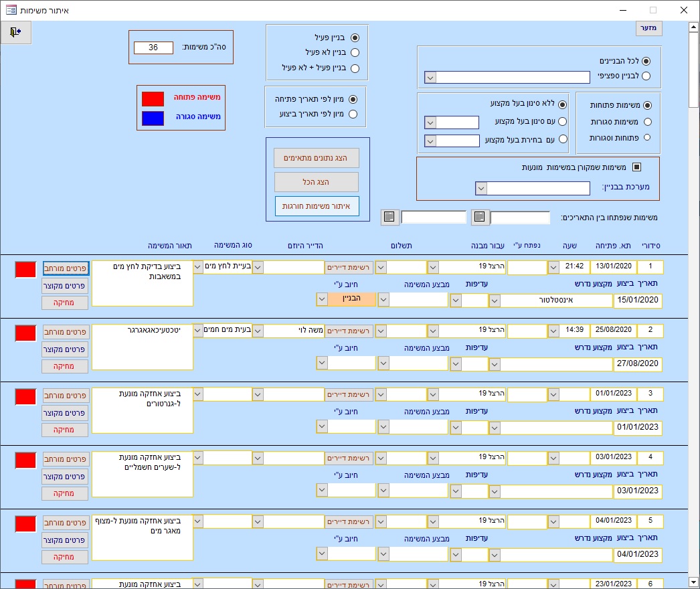Open charge dropdown beside הבניין
This screenshot has height=589, width=700.
tap(322, 299)
